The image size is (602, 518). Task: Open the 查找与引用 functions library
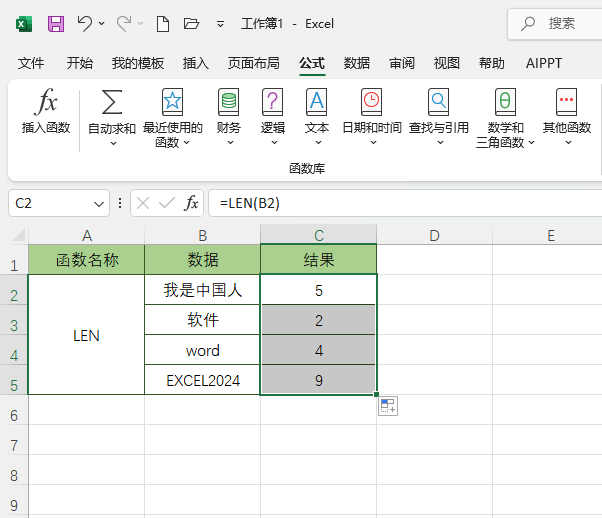click(439, 117)
